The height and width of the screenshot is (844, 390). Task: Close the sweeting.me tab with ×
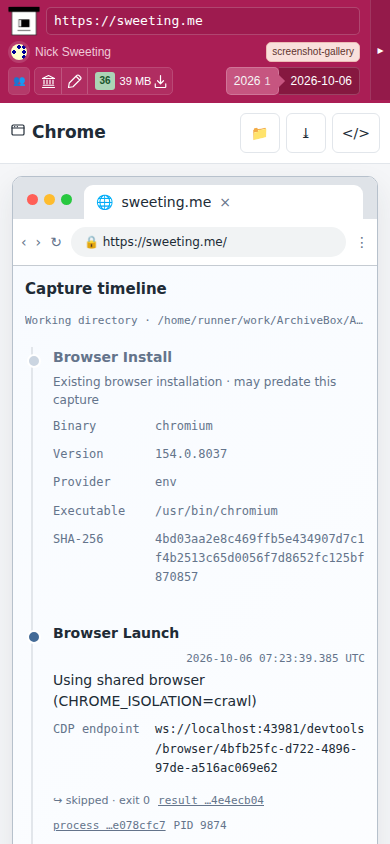pyautogui.click(x=225, y=202)
